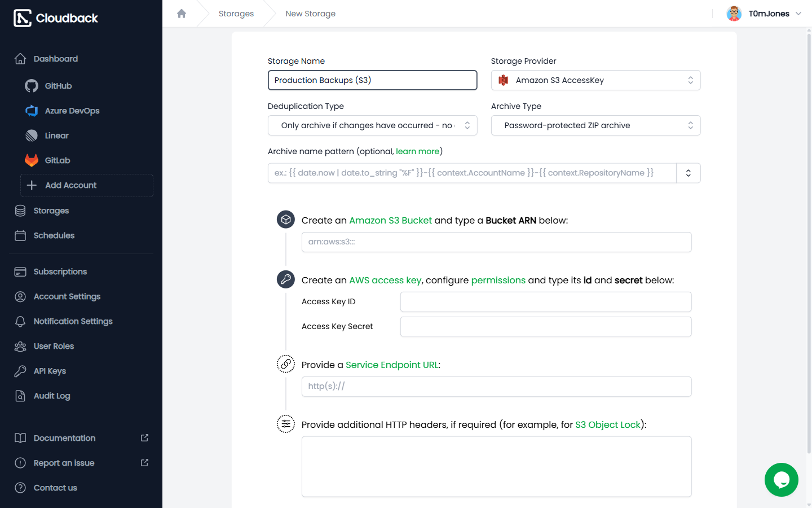The width and height of the screenshot is (812, 508).
Task: Open the Documentation menu item
Action: (81, 438)
